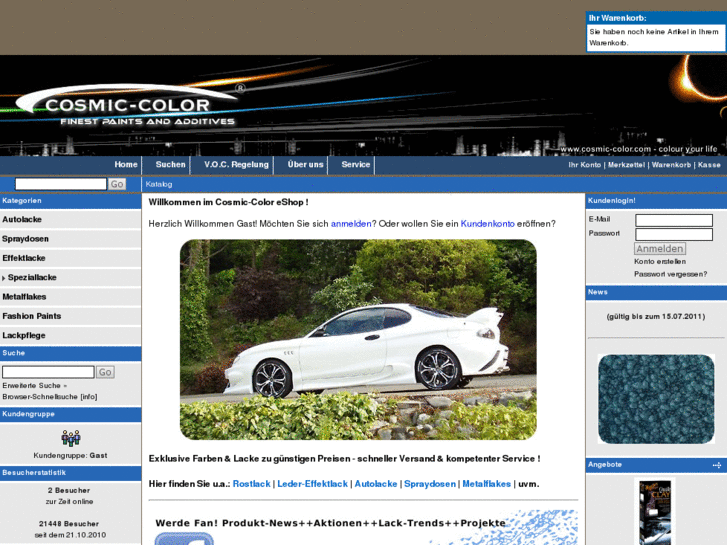727x545 pixels.
Task: Click the Kundenkonto link in welcome text
Action: pos(487,224)
